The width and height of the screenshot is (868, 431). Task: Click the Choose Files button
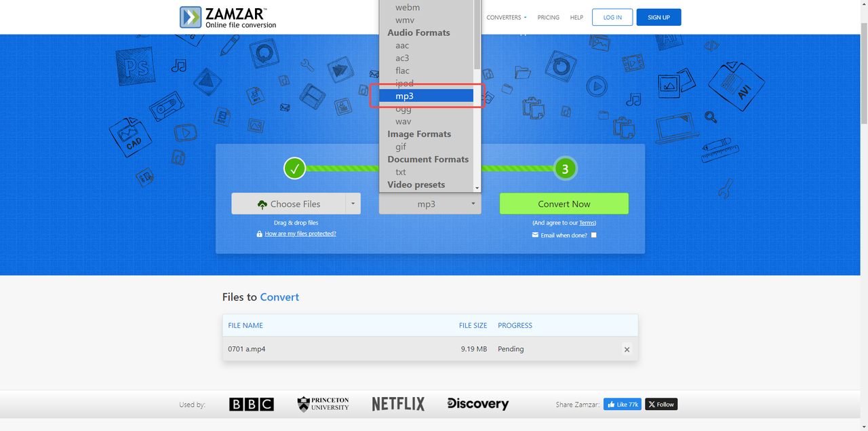click(x=288, y=204)
